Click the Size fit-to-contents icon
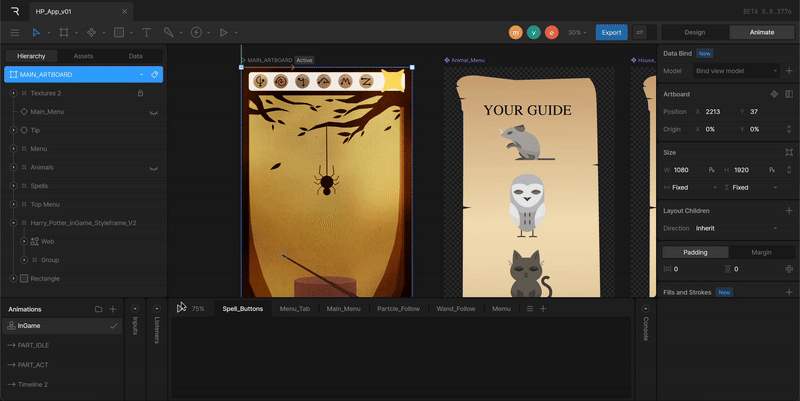This screenshot has width=800, height=401. point(789,153)
